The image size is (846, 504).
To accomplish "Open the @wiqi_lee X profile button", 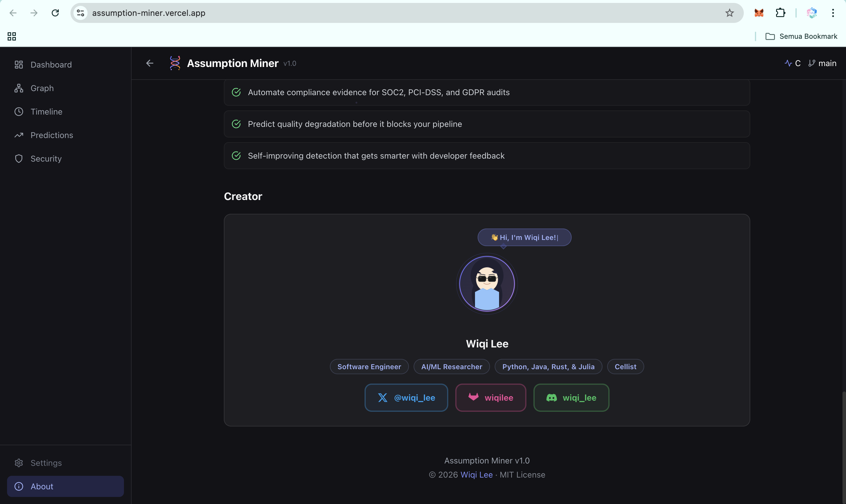I will pos(406,398).
